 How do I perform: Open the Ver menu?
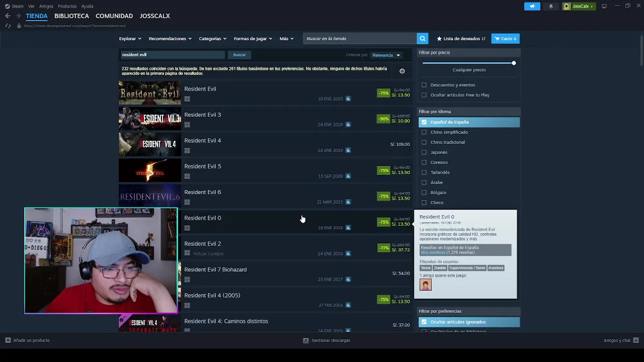31,6
